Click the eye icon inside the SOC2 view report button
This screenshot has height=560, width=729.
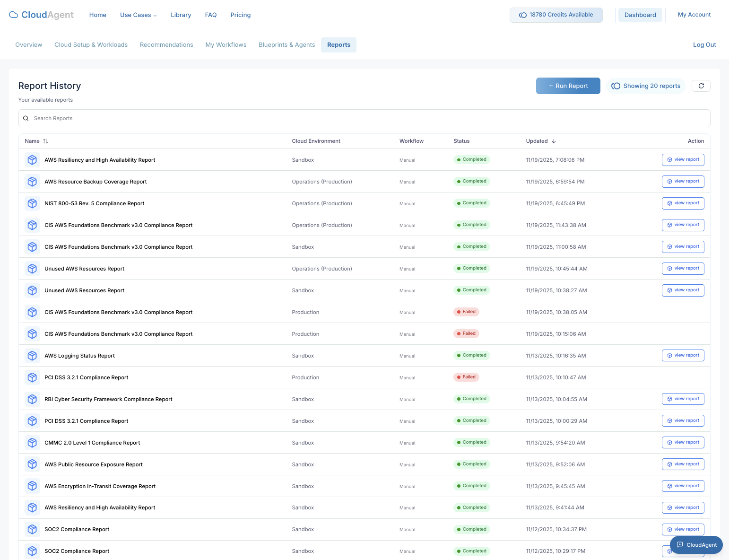tap(669, 529)
